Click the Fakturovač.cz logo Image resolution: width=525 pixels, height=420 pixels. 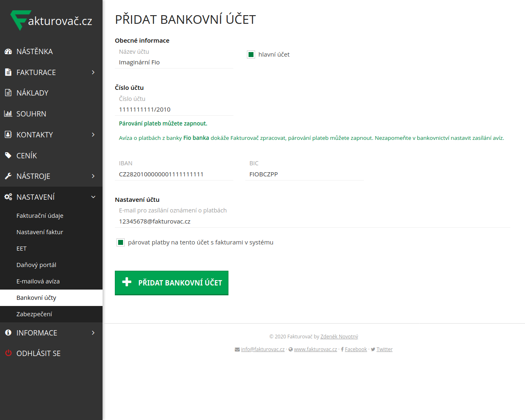(51, 21)
